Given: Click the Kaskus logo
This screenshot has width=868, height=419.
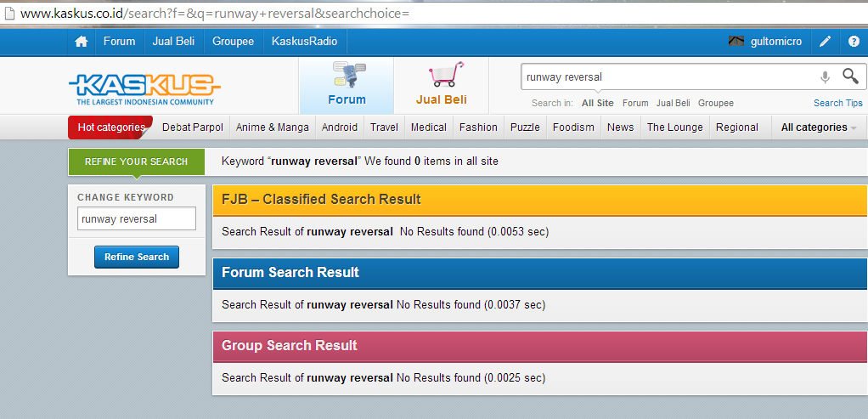Looking at the screenshot, I should tap(144, 88).
